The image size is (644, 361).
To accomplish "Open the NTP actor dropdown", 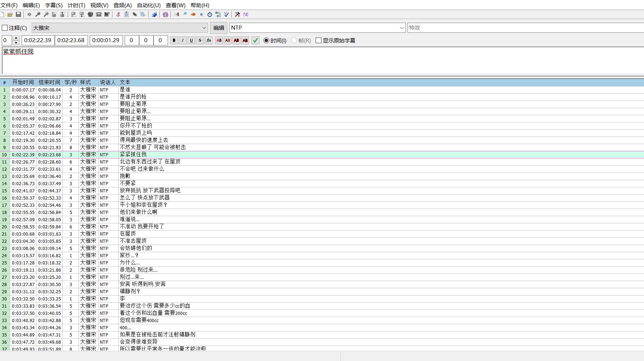I will 317,28.
